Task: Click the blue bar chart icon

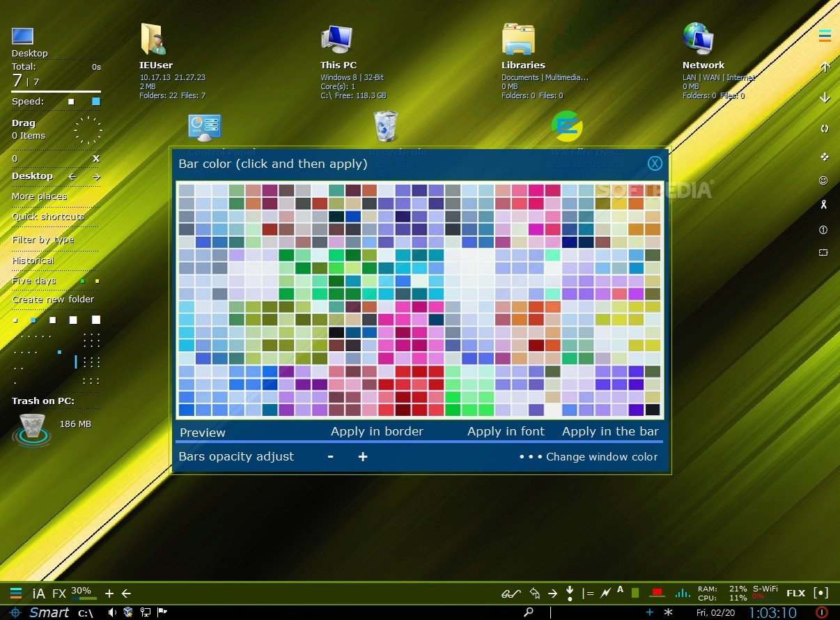Action: click(x=683, y=593)
